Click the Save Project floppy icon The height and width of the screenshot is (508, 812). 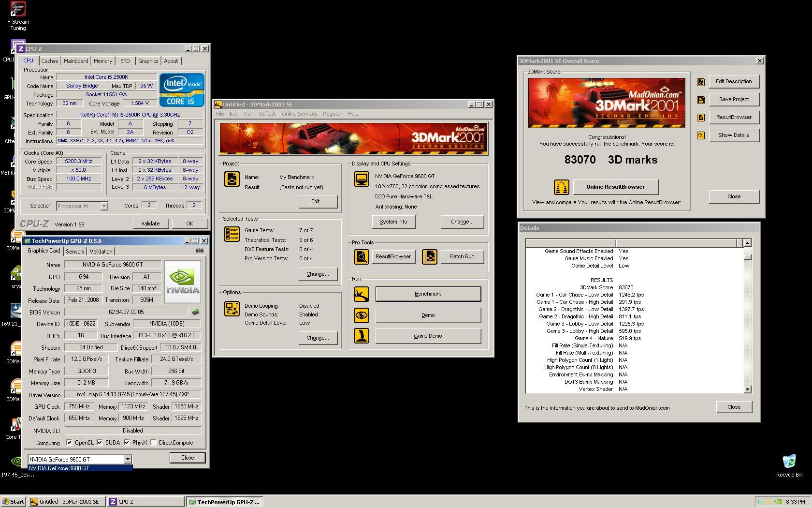point(700,100)
